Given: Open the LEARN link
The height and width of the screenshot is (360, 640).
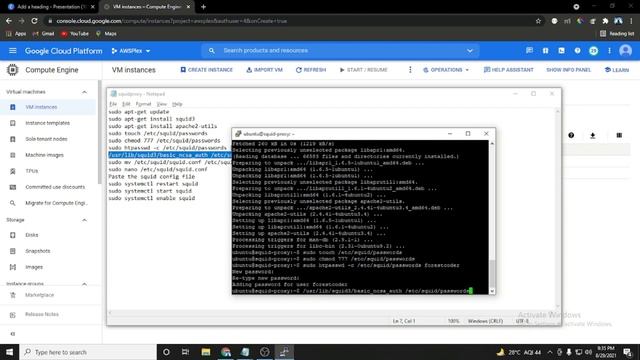Looking at the screenshot, I should click(x=617, y=70).
